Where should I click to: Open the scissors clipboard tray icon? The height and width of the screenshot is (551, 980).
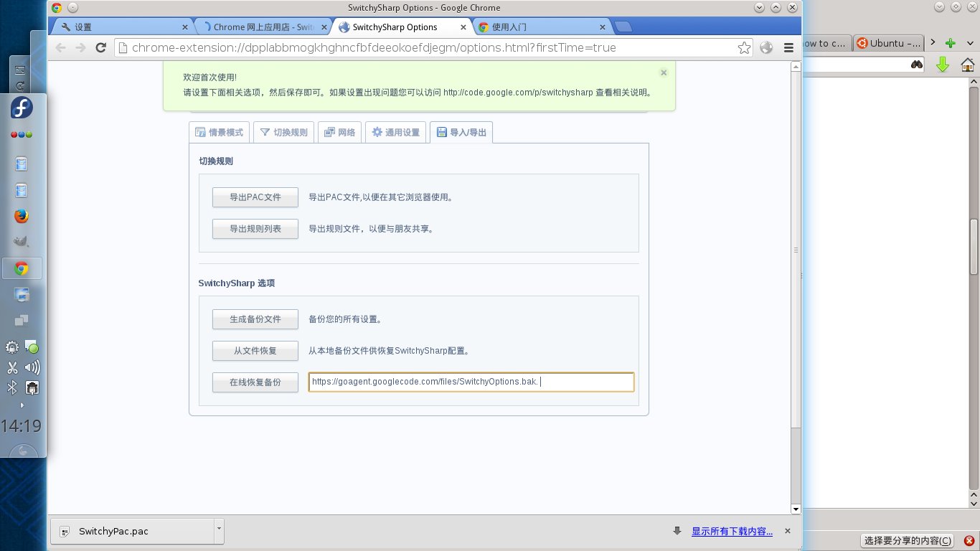12,368
